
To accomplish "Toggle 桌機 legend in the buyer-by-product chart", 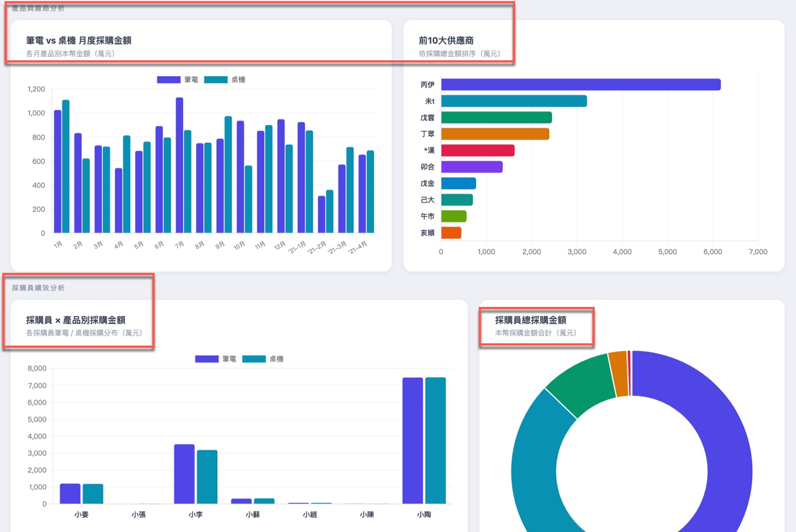I will coord(263,359).
